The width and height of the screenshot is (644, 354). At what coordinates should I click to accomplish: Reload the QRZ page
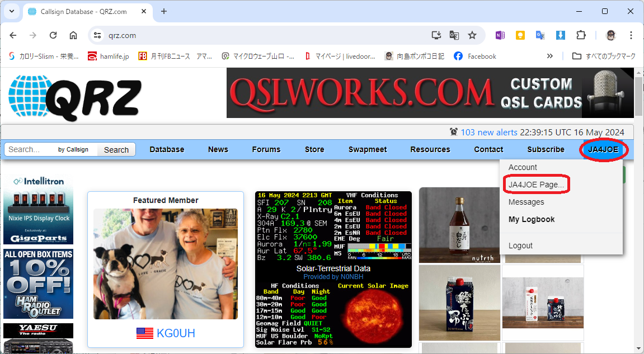[53, 35]
